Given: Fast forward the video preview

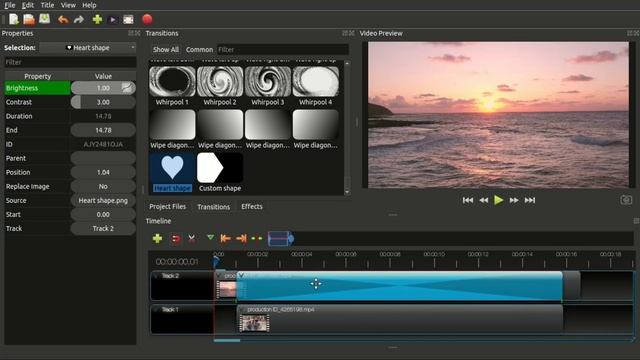Looking at the screenshot, I should tap(514, 200).
